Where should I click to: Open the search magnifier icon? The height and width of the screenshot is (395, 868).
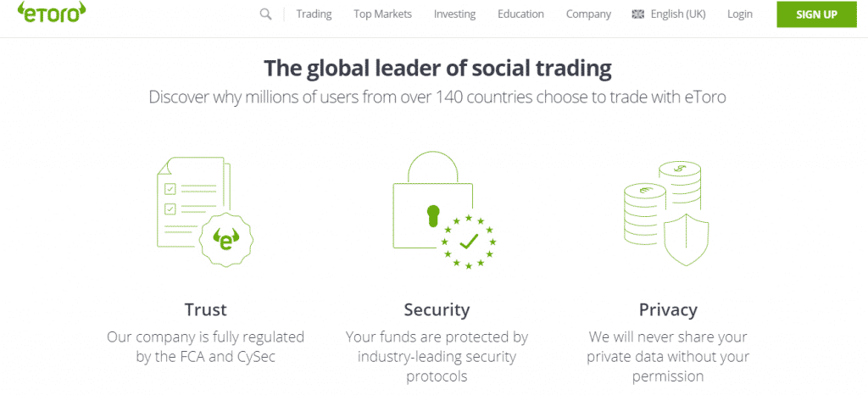point(266,14)
